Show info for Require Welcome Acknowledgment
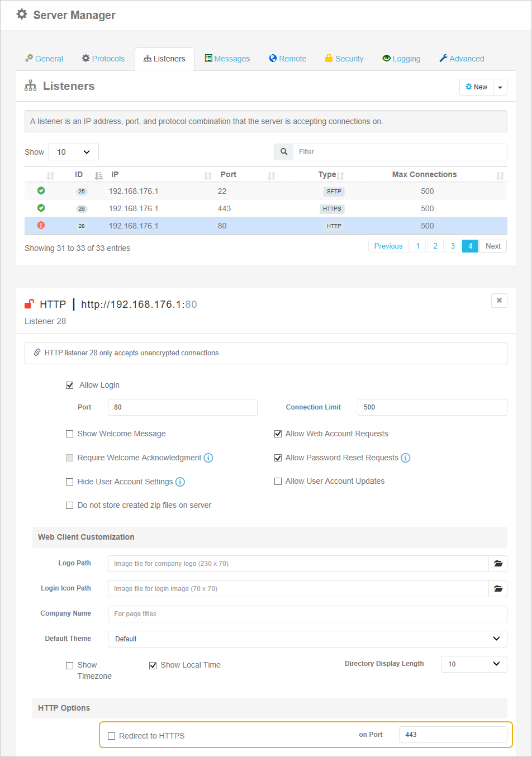This screenshot has width=532, height=757. [x=208, y=458]
